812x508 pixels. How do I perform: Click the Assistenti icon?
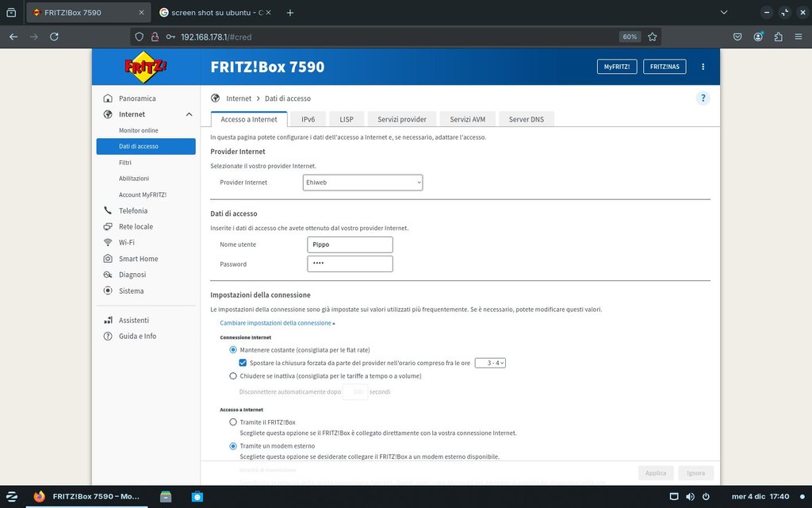[108, 321]
